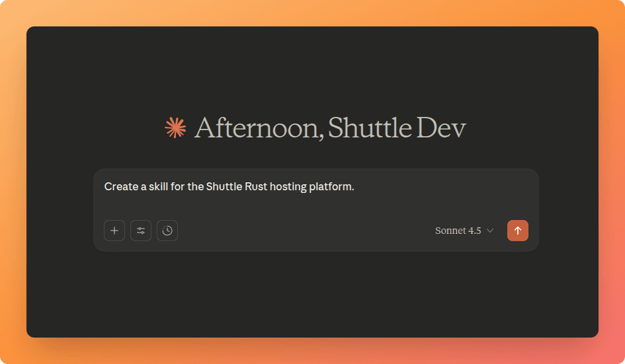The height and width of the screenshot is (364, 625).
Task: Open the tools and settings sliders icon
Action: tap(141, 231)
